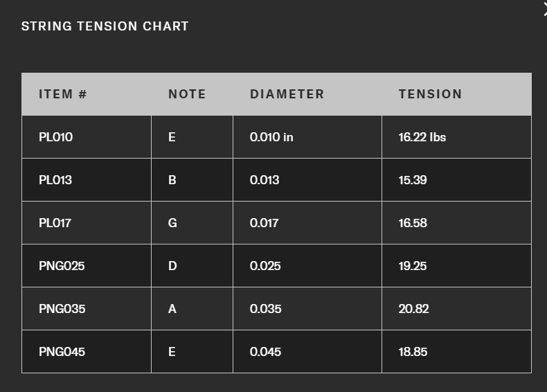Image resolution: width=547 pixels, height=392 pixels.
Task: Click the 16.22 lbs tension value
Action: [422, 137]
